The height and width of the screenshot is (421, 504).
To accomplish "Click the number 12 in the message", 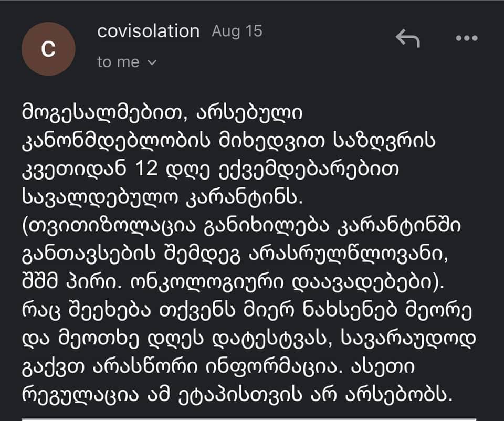I will coord(146,169).
